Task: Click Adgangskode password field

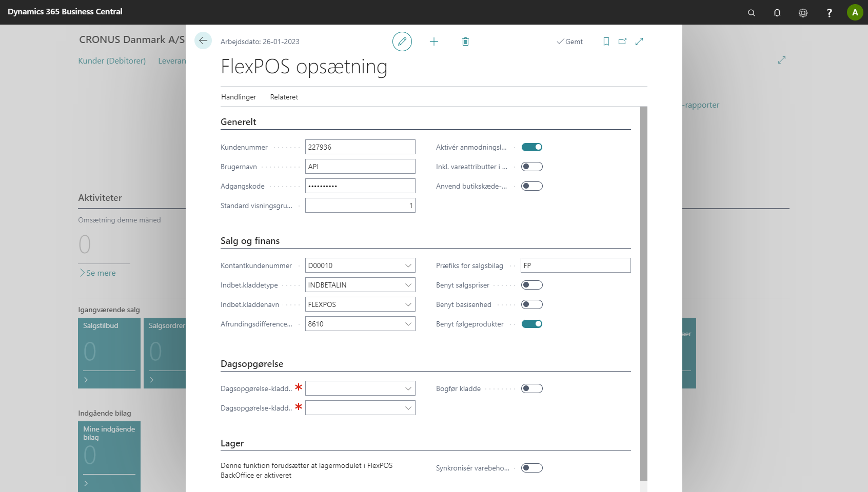Action: click(x=360, y=186)
